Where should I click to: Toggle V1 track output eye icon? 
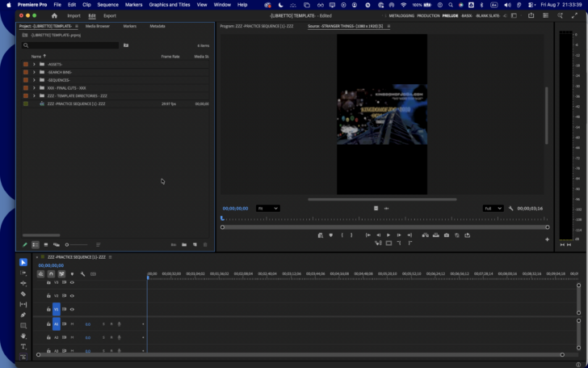[x=72, y=310]
